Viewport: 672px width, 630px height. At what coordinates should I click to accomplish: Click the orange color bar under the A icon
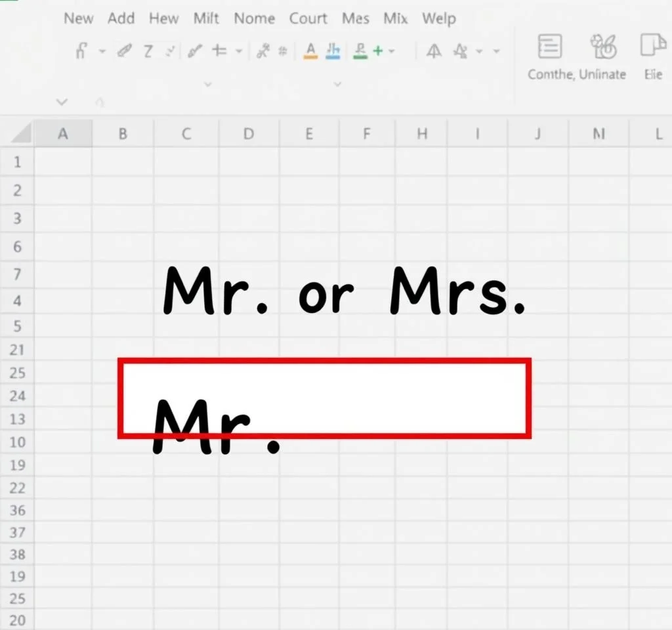[x=309, y=55]
